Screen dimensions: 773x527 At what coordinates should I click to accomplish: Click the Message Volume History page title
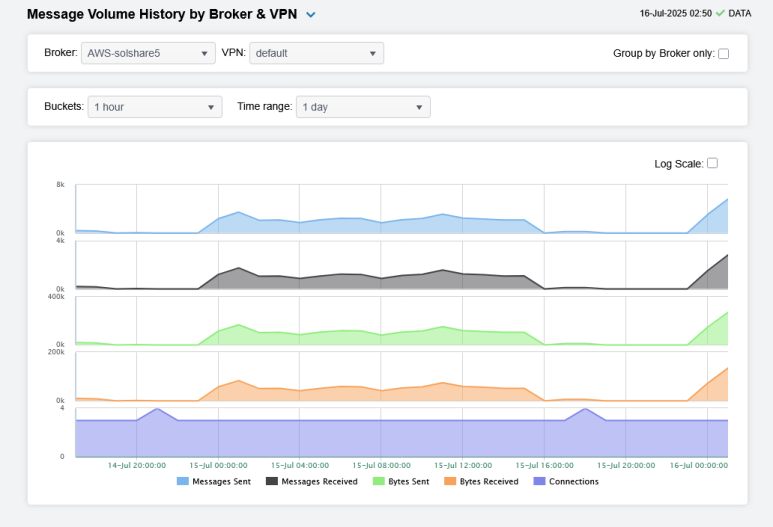point(161,15)
